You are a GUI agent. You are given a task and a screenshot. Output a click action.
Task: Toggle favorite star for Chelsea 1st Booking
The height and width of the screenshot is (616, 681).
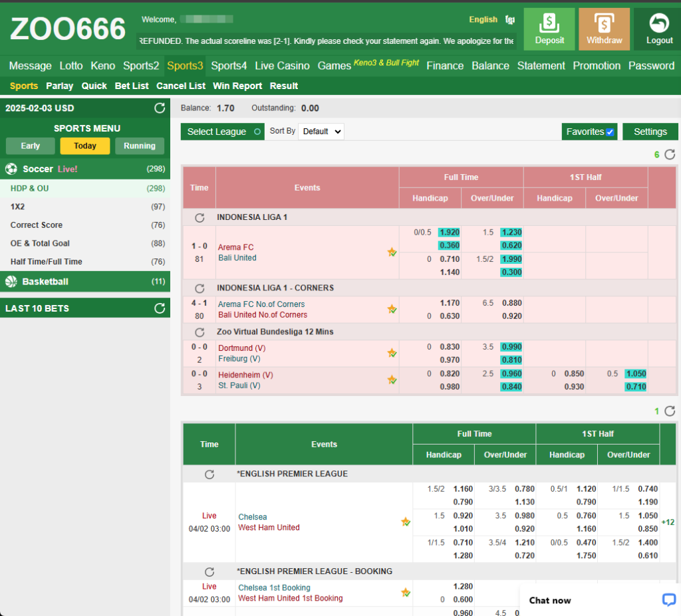tap(406, 593)
